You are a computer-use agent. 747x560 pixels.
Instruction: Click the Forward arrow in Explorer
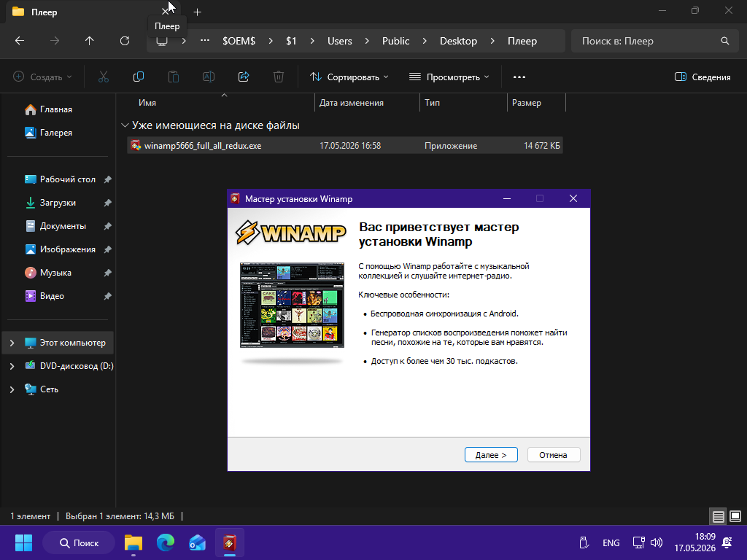[x=55, y=41]
